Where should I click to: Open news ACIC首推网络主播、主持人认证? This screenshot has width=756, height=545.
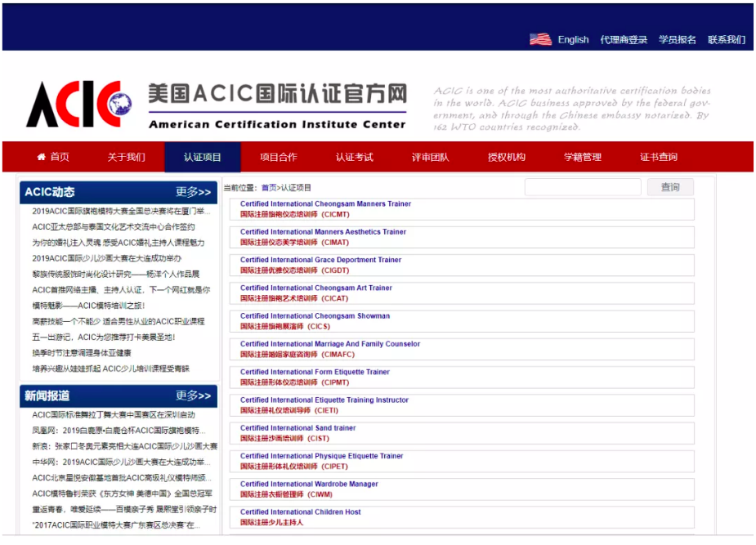[121, 289]
